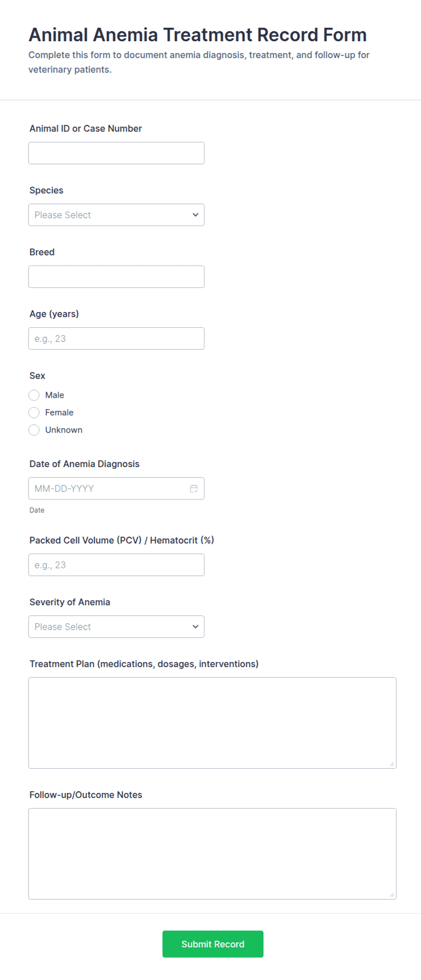Click the Packed Cell Volume percentage field
Screen dimensions: 421x980
(116, 565)
